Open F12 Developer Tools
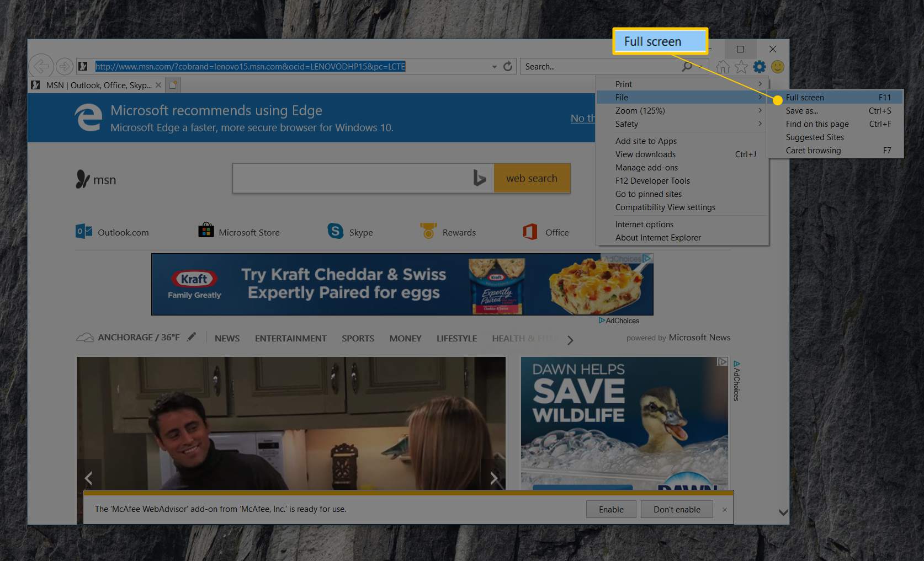This screenshot has height=561, width=924. (x=683, y=181)
